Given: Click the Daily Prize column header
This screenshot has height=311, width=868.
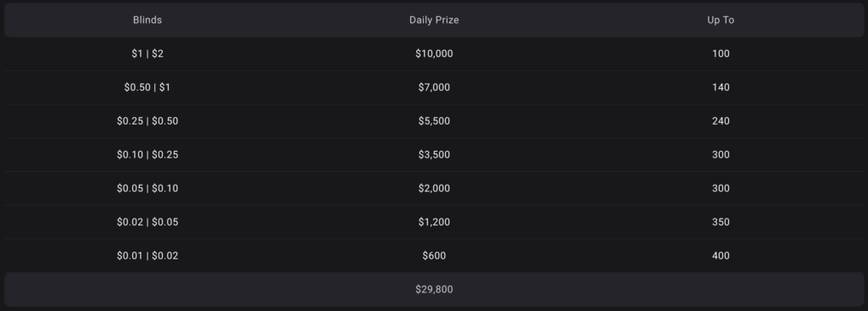Looking at the screenshot, I should pyautogui.click(x=434, y=20).
